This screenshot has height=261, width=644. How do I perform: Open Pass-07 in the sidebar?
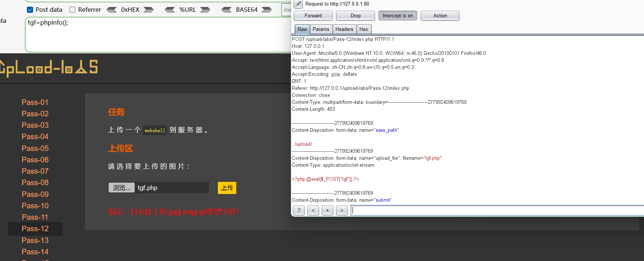[x=35, y=171]
